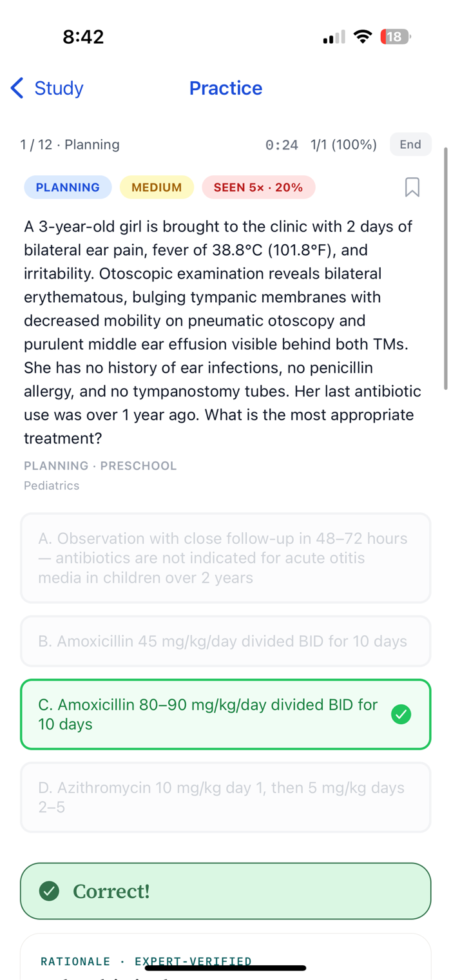Choose answer D, Azithromycin 10 mg/kg
This screenshot has height=980, width=451.
225,798
